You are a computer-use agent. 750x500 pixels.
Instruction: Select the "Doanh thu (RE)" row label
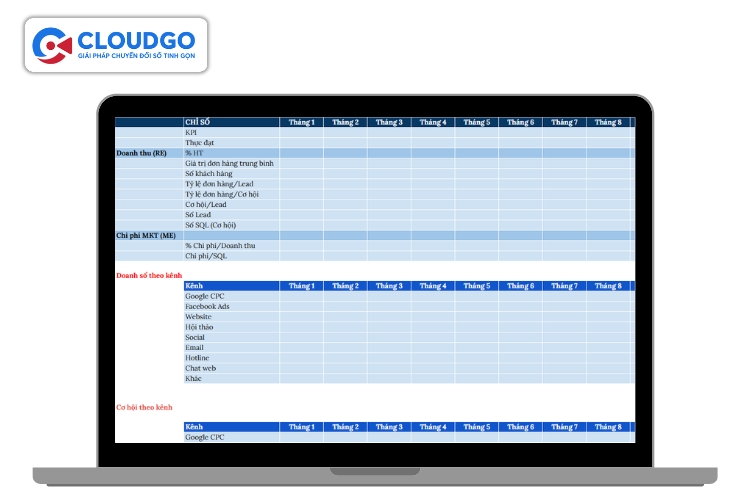pos(141,153)
